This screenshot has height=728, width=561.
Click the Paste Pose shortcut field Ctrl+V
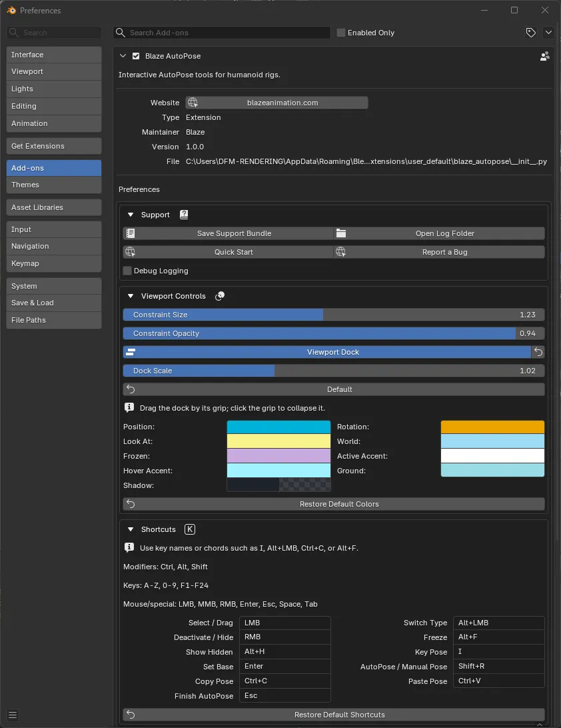499,681
